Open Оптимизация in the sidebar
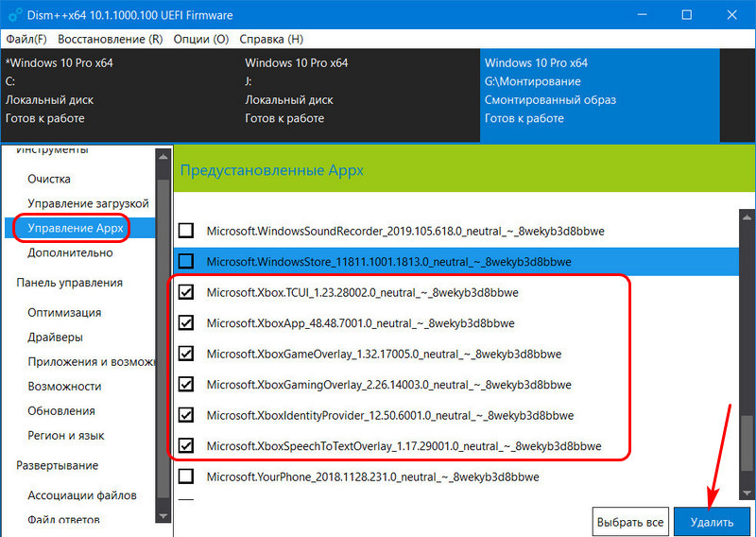 click(x=64, y=313)
